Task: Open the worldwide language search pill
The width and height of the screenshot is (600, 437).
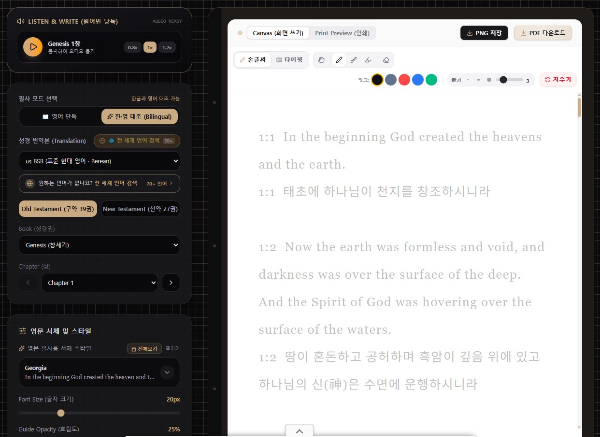Action: (137, 141)
